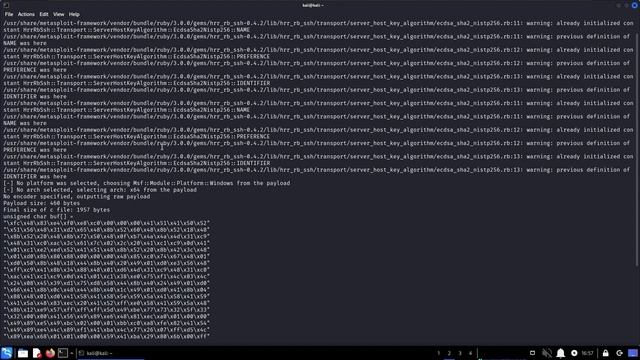Viewport: 640px width, 360px height.
Task: Click the muted volume icon in the tray
Action: 547,353
